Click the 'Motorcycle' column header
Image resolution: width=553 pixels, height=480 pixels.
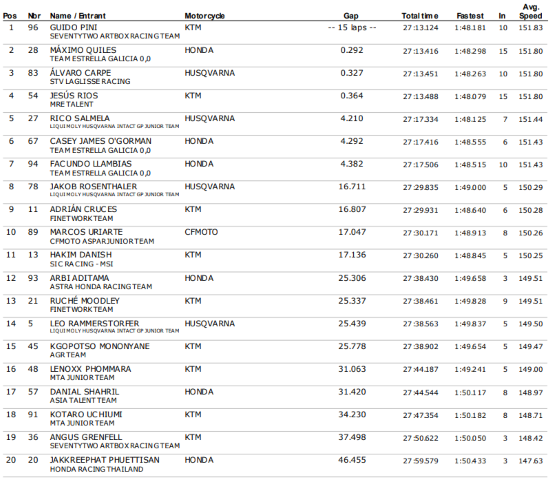205,16
